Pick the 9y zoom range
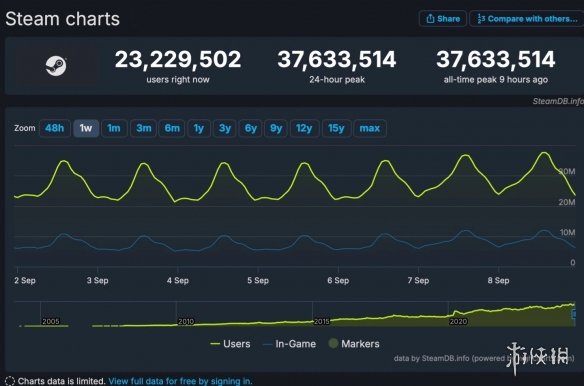Screen dimensions: 584x386 click(276, 128)
